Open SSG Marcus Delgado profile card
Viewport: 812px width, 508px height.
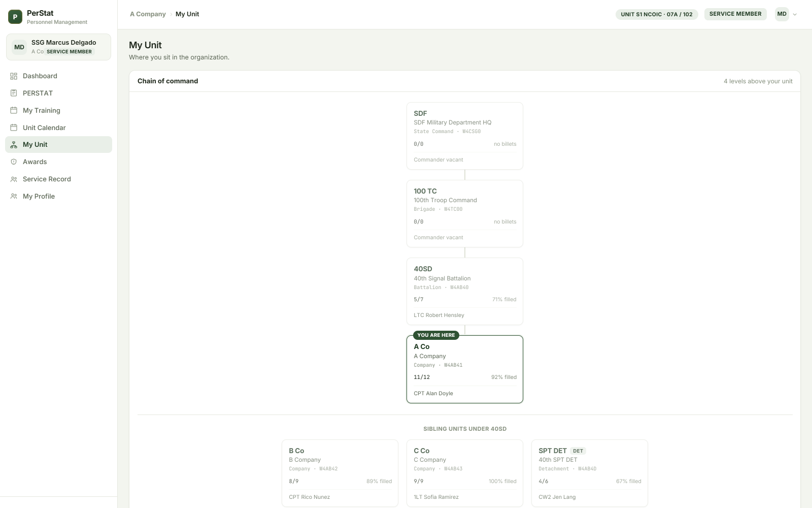click(58, 47)
